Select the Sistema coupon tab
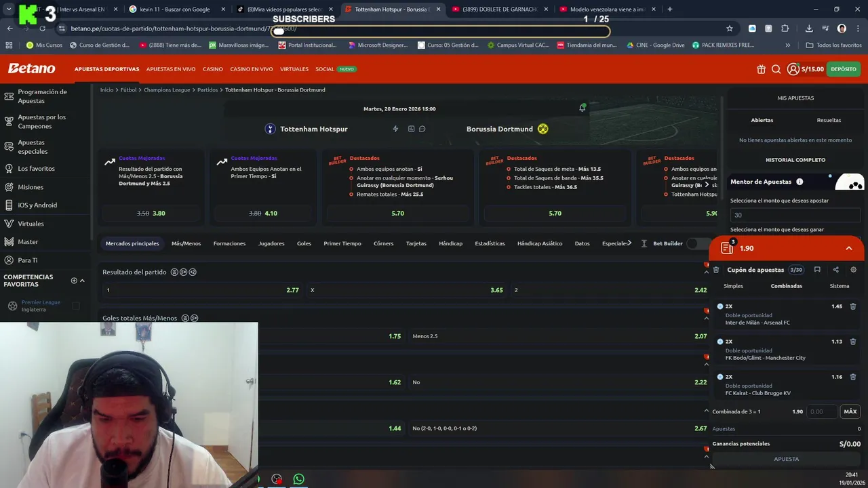868x488 pixels. (840, 286)
